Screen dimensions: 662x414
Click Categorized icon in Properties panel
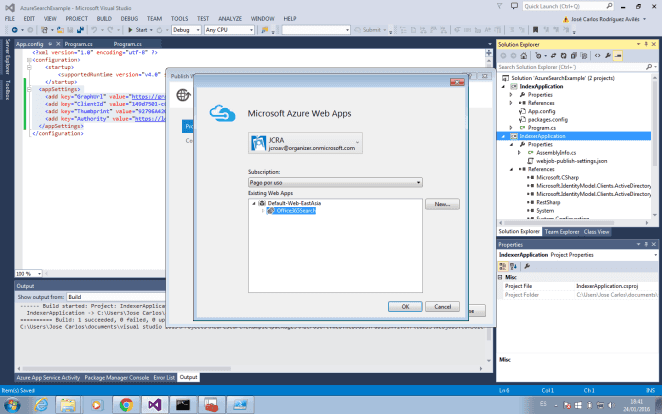502,266
